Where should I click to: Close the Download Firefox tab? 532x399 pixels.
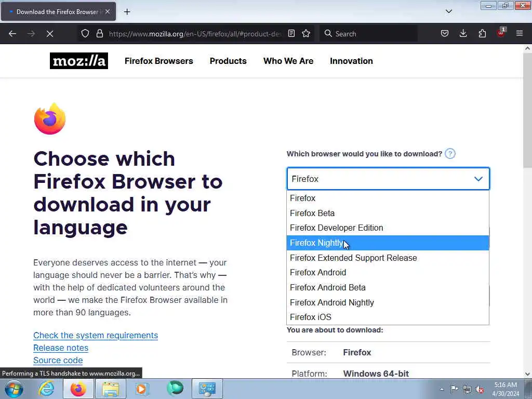pyautogui.click(x=107, y=11)
